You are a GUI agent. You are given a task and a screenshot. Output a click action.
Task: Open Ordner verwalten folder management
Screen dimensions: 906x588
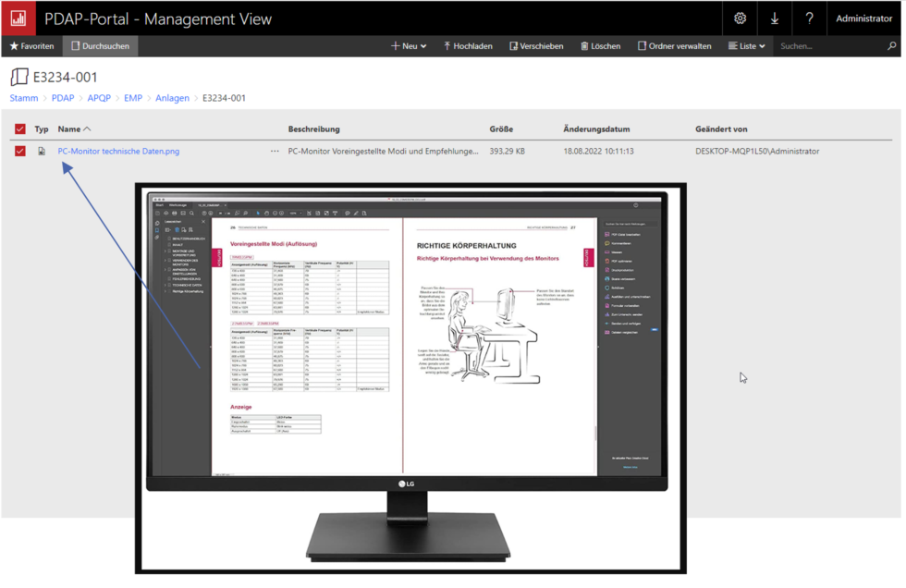coord(674,45)
